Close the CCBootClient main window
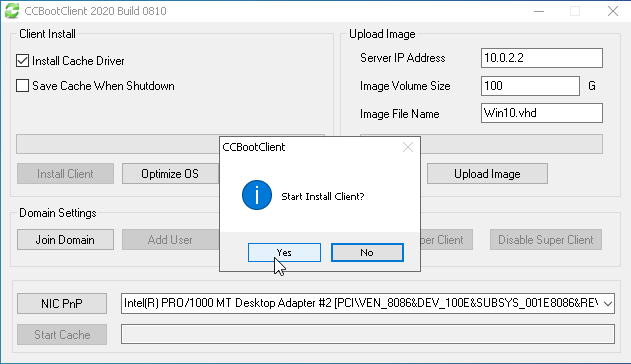Viewport: 631px width, 364px height. 612,11
